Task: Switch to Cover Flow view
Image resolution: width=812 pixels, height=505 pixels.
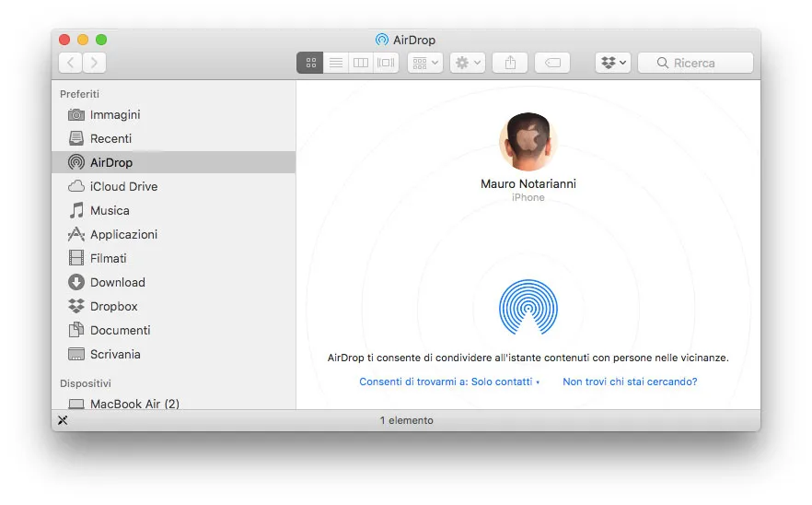Action: (386, 63)
